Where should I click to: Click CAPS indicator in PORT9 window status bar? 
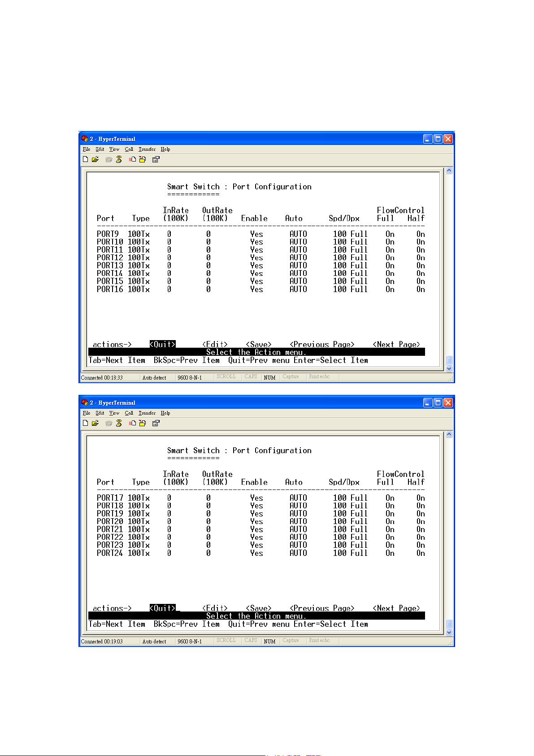tap(251, 376)
